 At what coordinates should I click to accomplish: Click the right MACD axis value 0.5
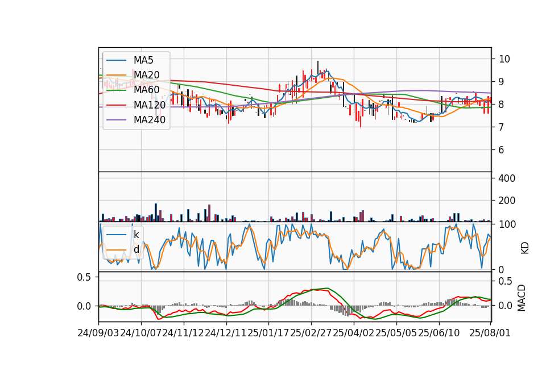(x=506, y=281)
